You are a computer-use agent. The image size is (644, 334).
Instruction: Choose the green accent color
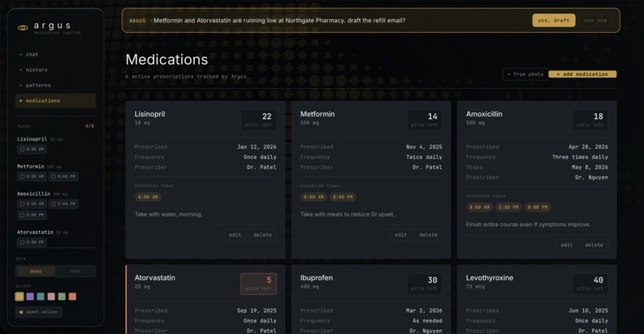pyautogui.click(x=62, y=296)
